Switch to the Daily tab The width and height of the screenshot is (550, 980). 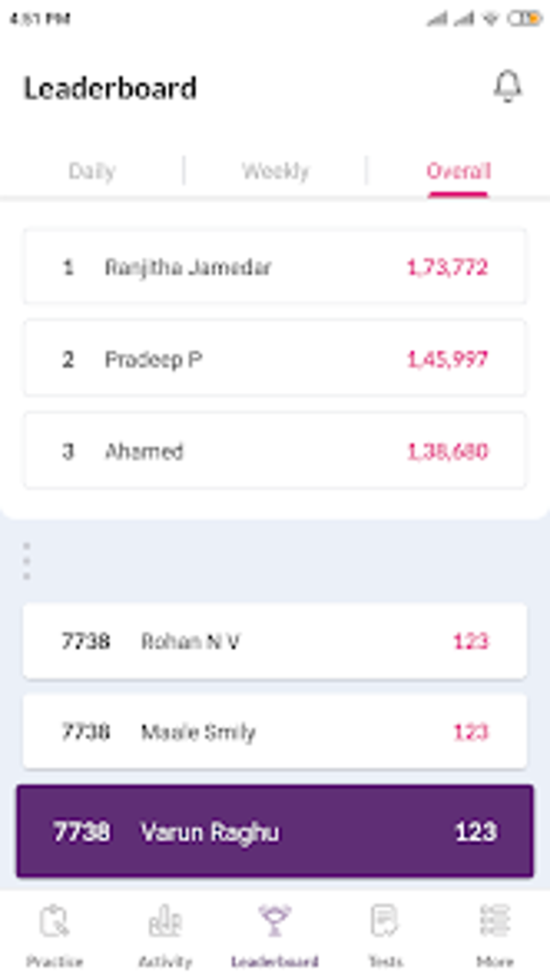point(92,171)
